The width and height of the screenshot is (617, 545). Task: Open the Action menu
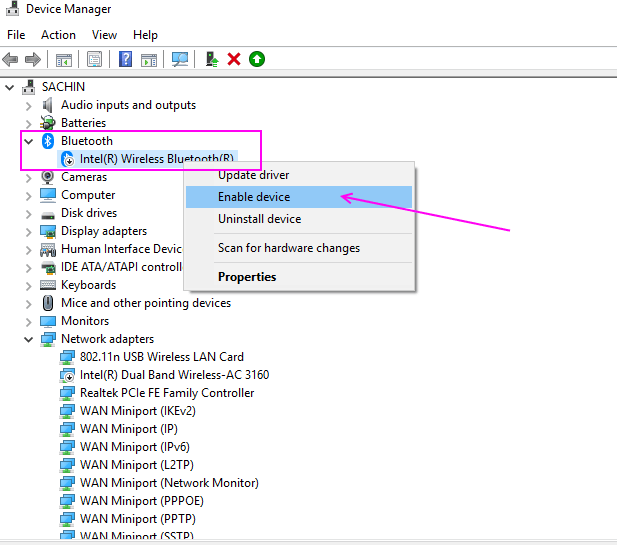tap(58, 35)
